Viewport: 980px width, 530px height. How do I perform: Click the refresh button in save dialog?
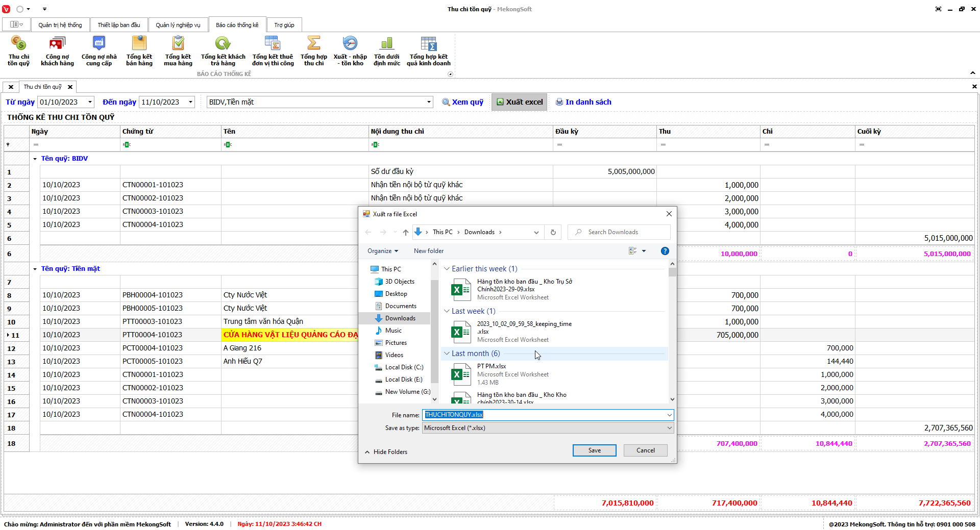click(553, 232)
